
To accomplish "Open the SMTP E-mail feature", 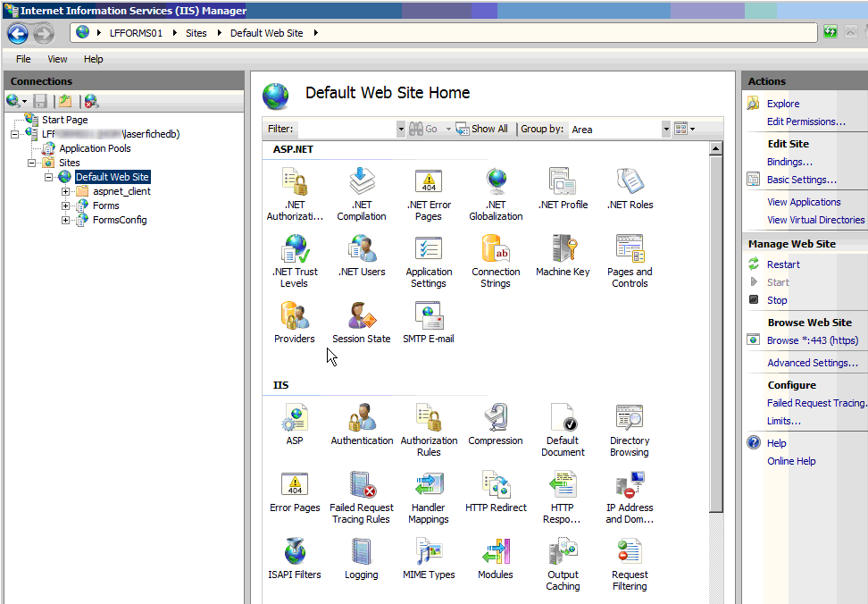I will [429, 323].
